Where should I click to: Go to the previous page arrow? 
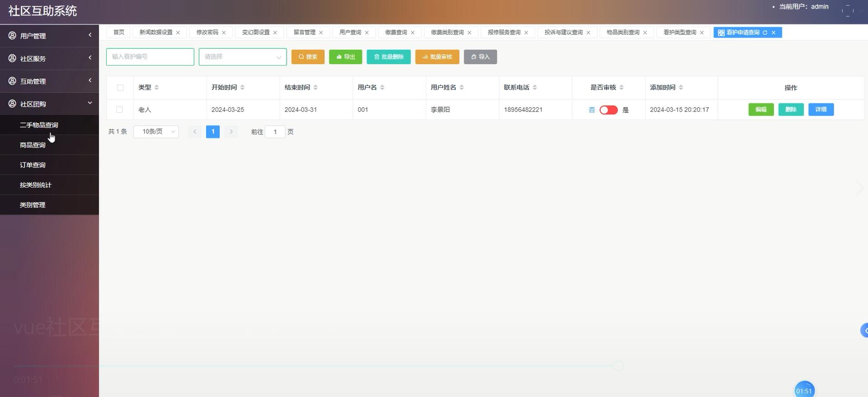[x=195, y=132]
